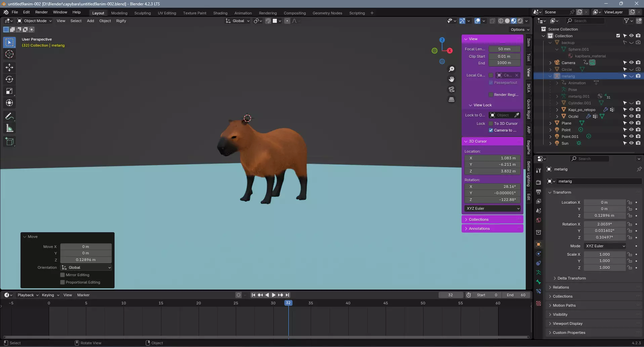
Task: Select the Rotate tool
Action: pos(9,79)
